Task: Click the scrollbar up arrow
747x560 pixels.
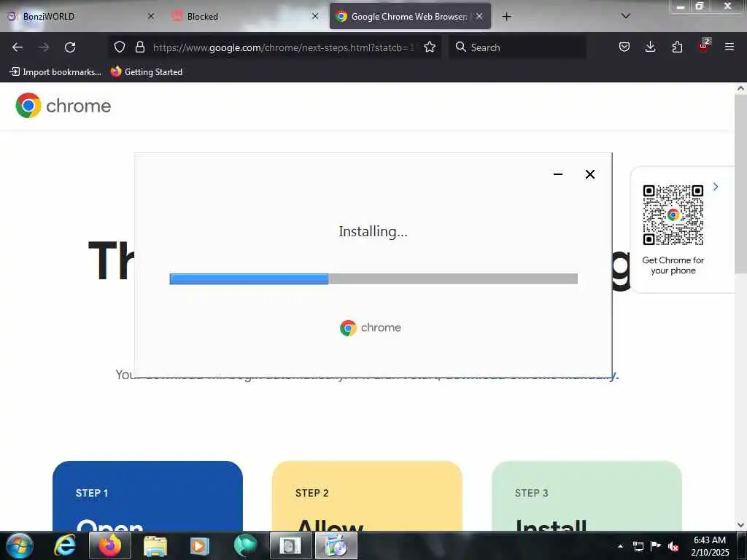Action: [x=740, y=88]
